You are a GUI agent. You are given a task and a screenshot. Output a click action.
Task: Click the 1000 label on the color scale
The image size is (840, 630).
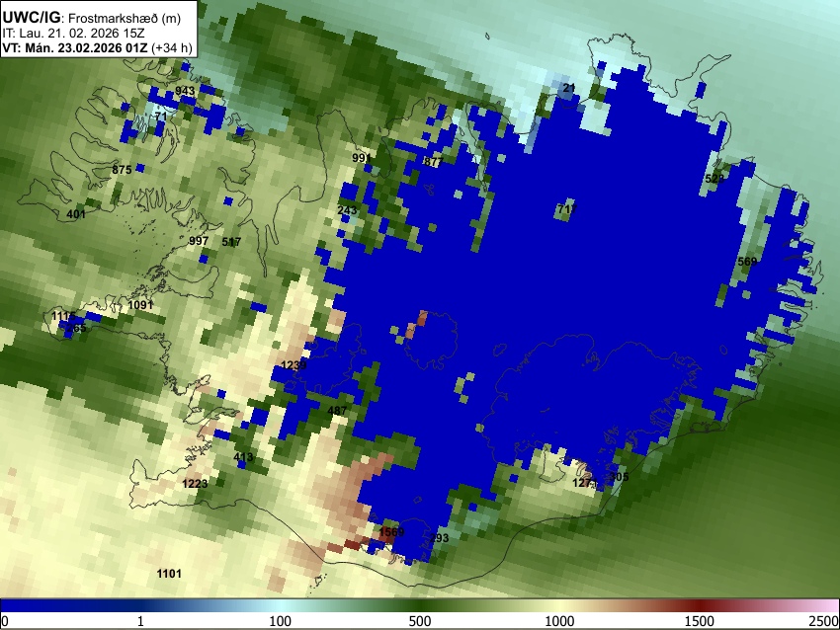tap(559, 621)
